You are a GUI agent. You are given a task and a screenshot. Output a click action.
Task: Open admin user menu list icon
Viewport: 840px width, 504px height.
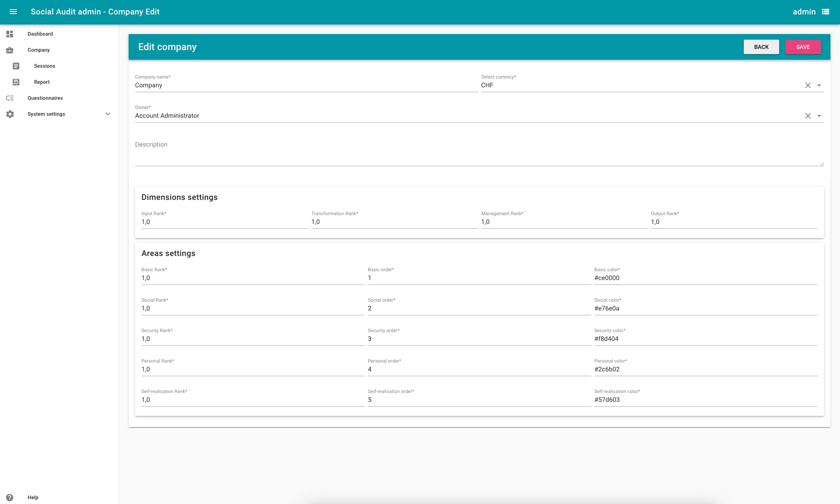point(826,12)
